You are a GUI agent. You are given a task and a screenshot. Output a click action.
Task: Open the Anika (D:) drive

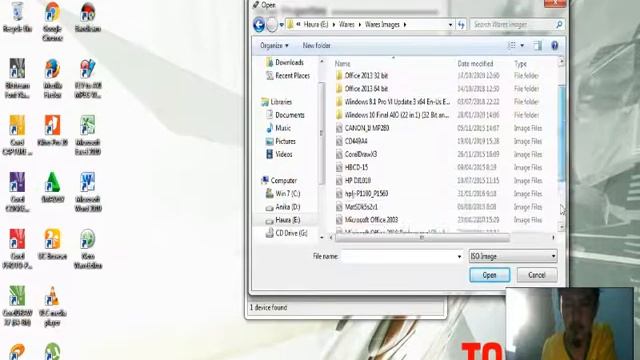pos(283,207)
